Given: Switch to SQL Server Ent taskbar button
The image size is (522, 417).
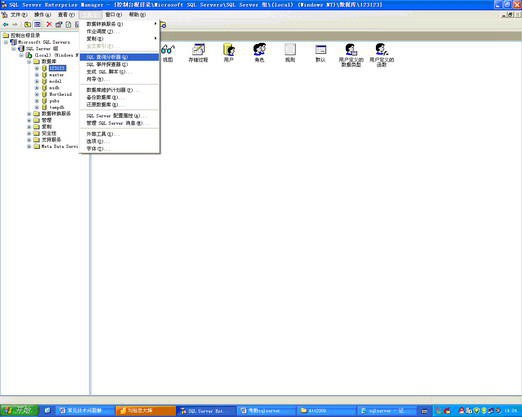Looking at the screenshot, I should click(x=205, y=411).
